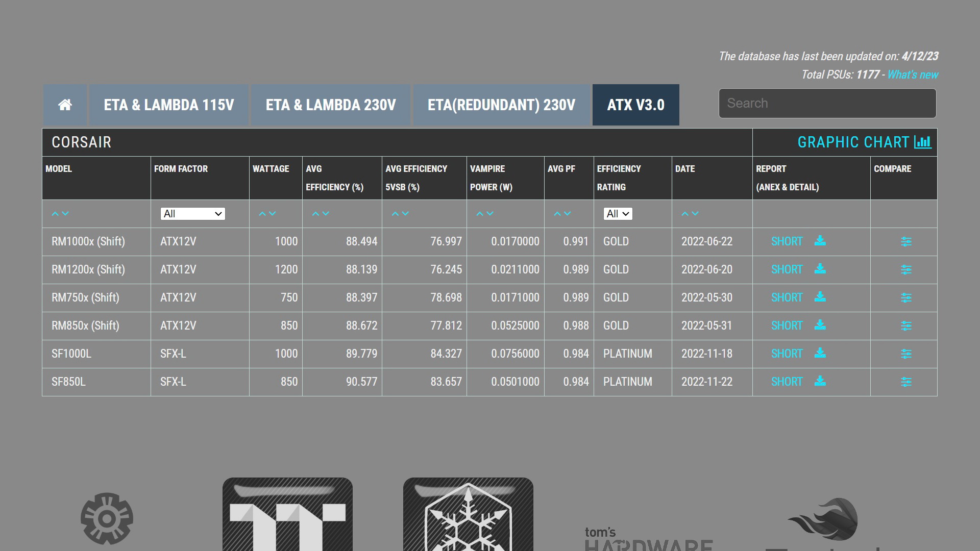
Task: Download report for RM850x (Shift)
Action: pyautogui.click(x=820, y=325)
